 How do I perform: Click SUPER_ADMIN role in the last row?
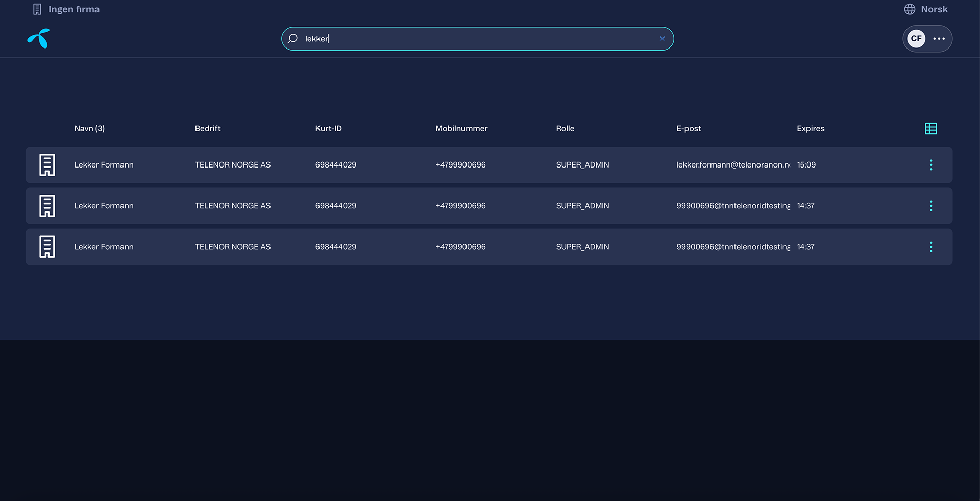[582, 247]
